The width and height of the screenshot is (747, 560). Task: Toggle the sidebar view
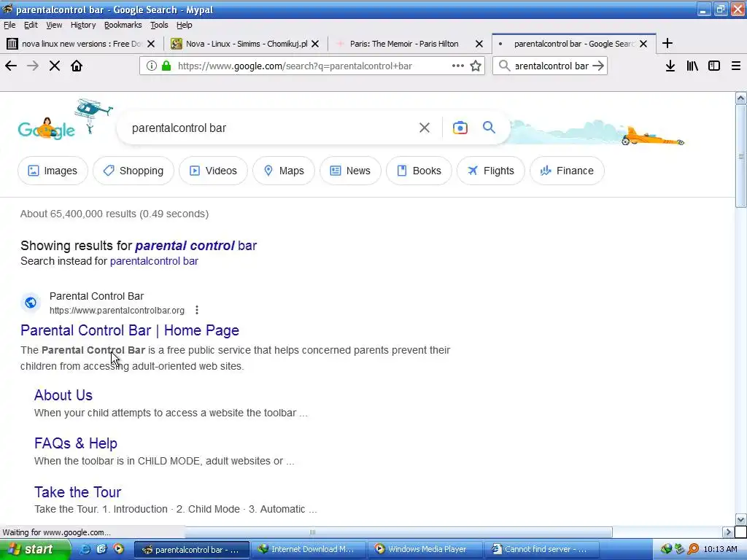[714, 66]
